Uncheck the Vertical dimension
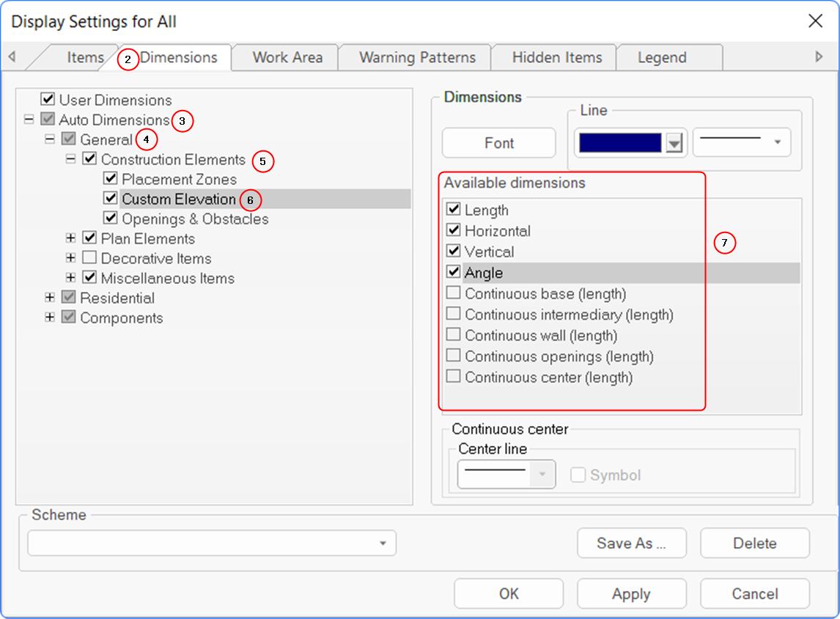Image resolution: width=840 pixels, height=619 pixels. (x=453, y=250)
